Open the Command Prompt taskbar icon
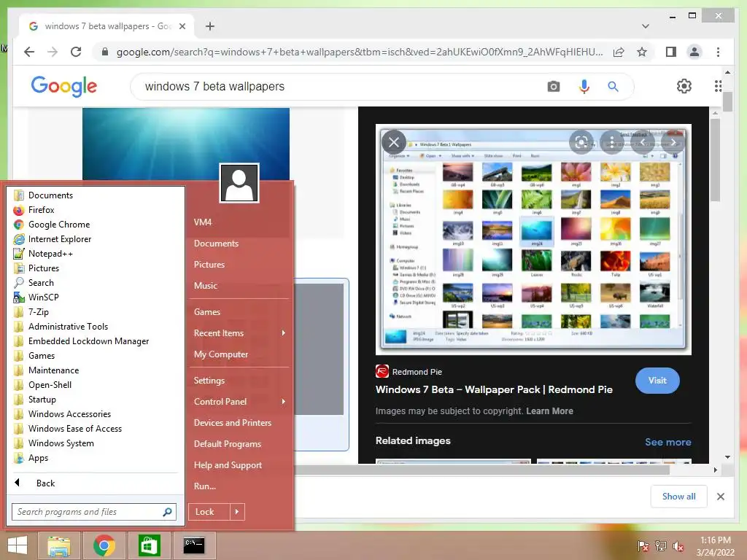Screen dimensions: 747x560 [x=194, y=545]
